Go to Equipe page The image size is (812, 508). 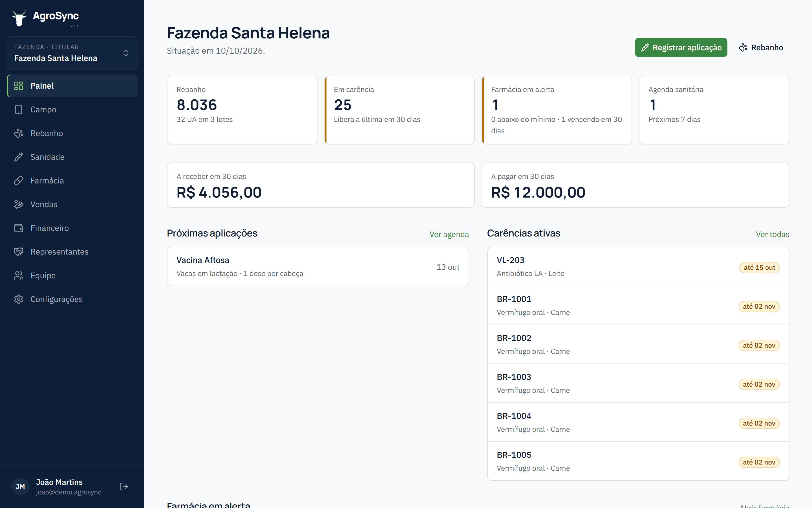(x=72, y=275)
